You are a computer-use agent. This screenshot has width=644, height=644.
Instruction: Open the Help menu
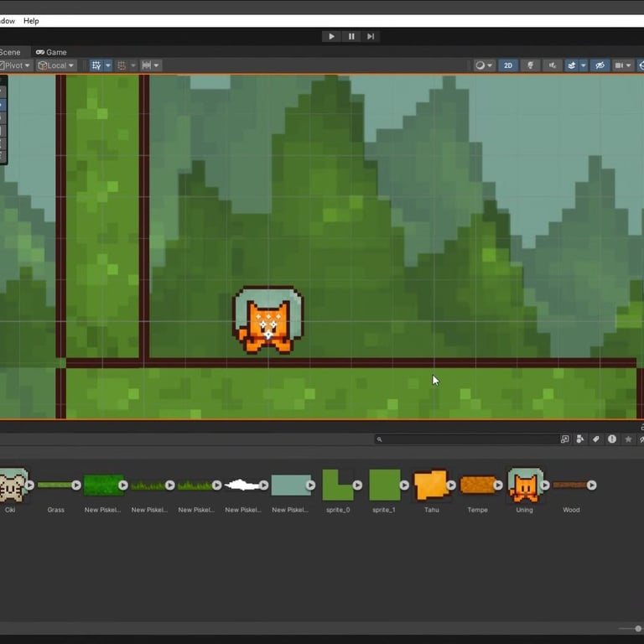[x=31, y=21]
